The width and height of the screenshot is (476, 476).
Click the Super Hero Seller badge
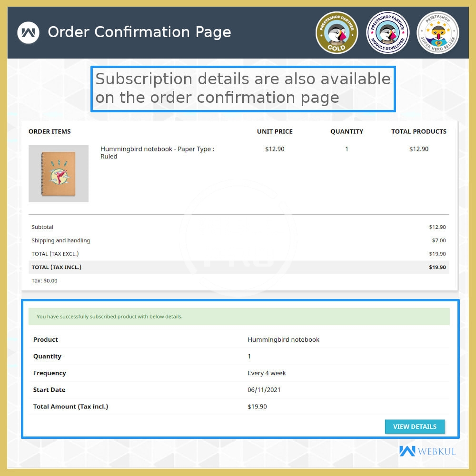[437, 32]
